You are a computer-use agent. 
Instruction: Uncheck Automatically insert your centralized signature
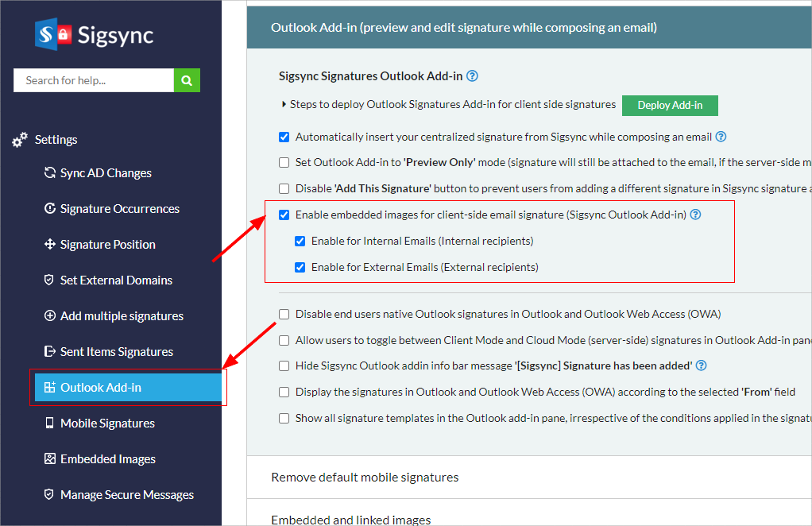(284, 137)
